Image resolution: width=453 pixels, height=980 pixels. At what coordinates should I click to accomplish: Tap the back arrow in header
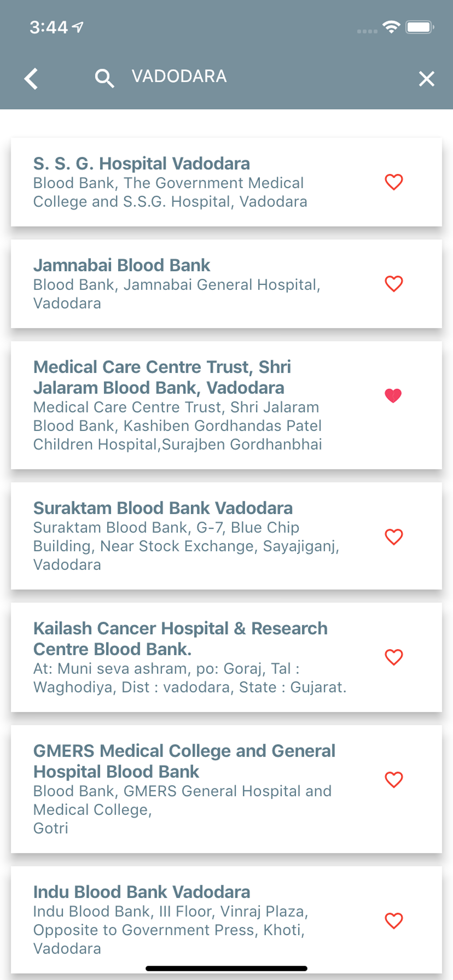(31, 78)
